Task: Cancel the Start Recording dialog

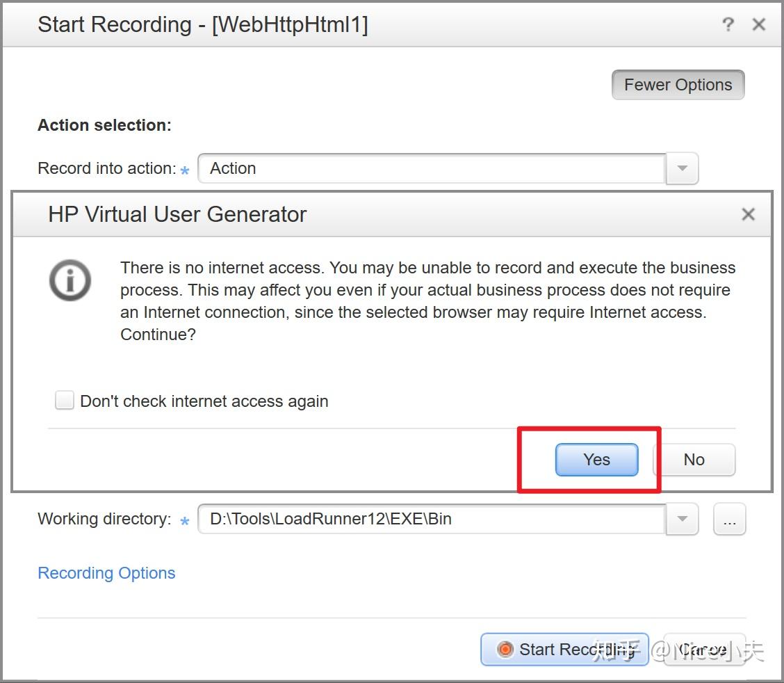Action: [x=703, y=650]
